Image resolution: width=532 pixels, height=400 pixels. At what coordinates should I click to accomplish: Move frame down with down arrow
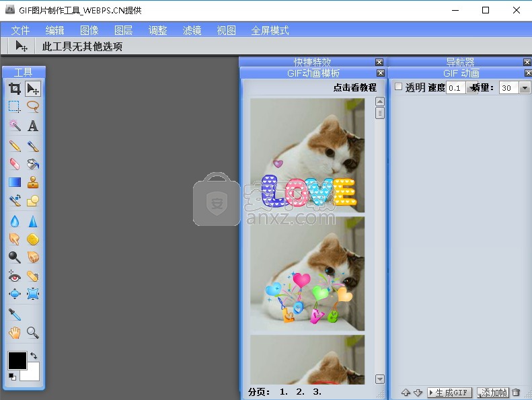click(418, 393)
